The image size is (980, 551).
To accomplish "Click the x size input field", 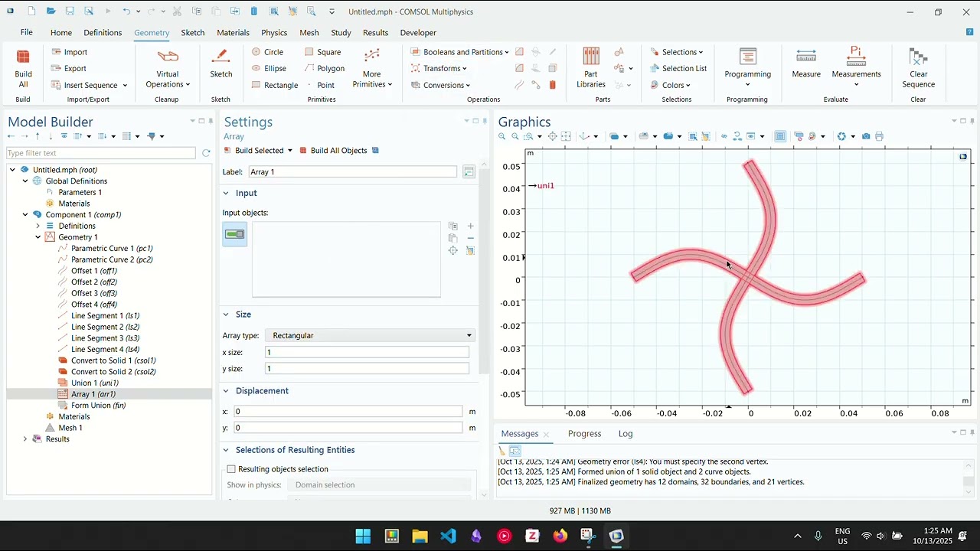I will click(x=367, y=352).
